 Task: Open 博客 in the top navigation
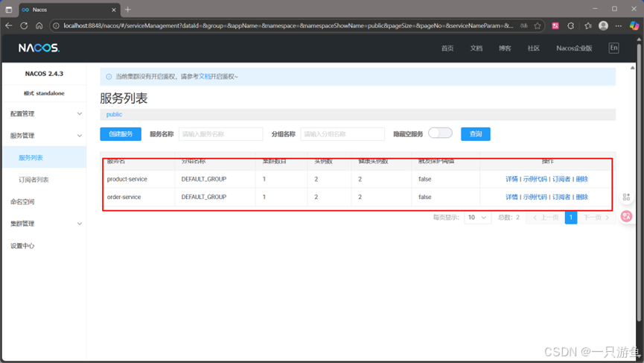click(x=505, y=48)
